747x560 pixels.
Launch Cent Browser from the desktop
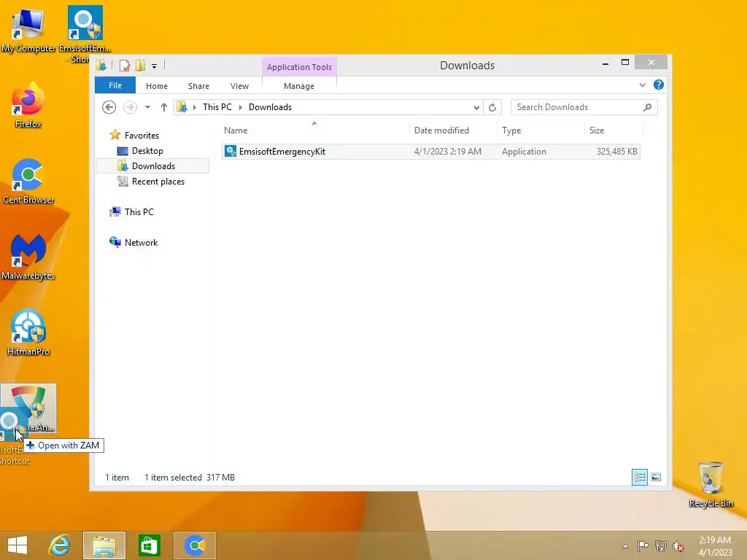[28, 181]
